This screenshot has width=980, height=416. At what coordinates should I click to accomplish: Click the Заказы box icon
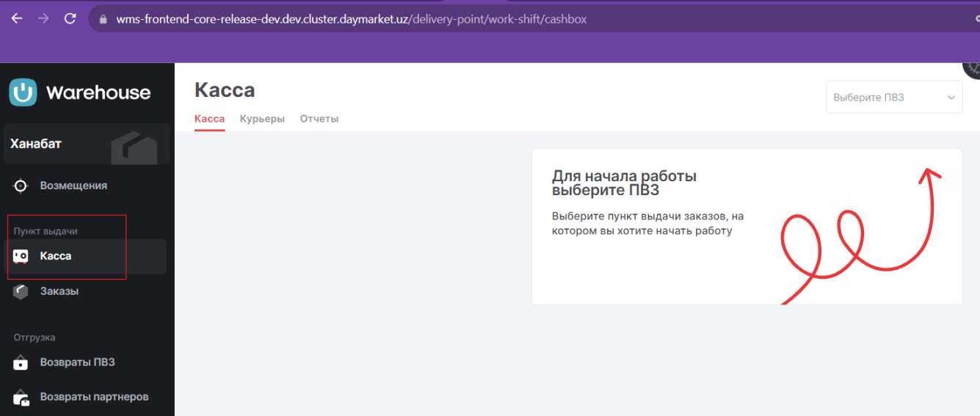click(21, 291)
